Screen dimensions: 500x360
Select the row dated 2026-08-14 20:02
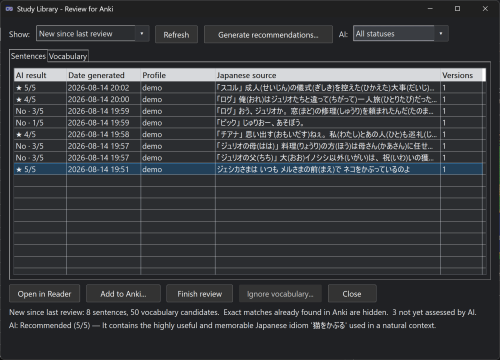[x=248, y=88]
